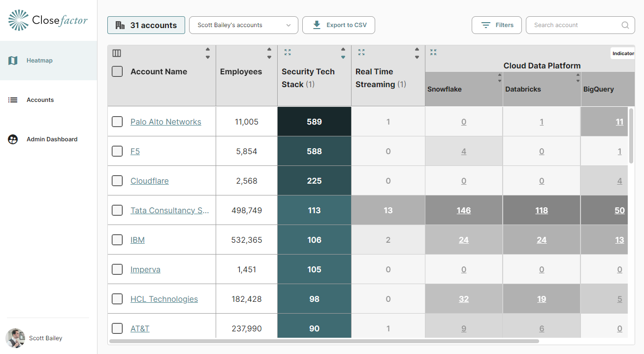The image size is (644, 354).
Task: Click the Closefactor starburst logo
Action: [x=19, y=20]
